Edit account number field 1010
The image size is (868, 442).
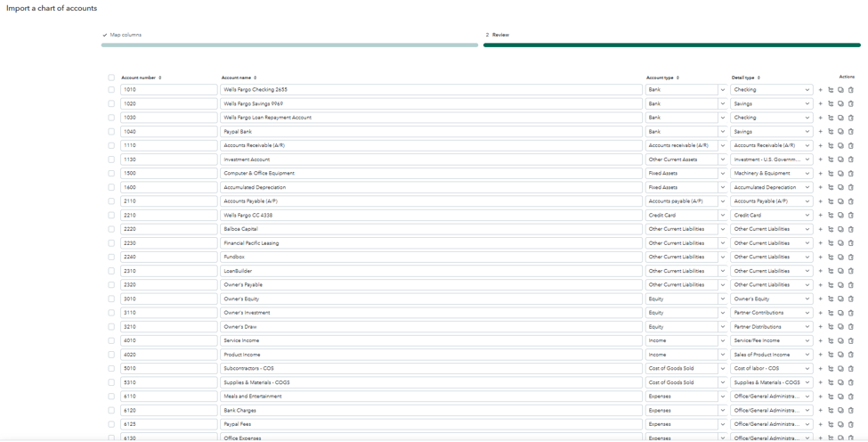pyautogui.click(x=169, y=90)
